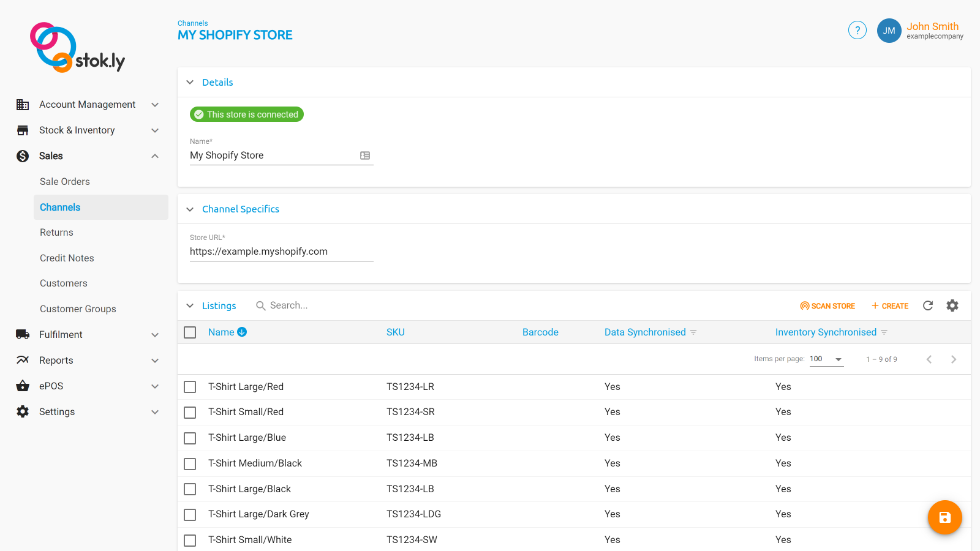Open the Inventory Synchronised filter
The image size is (980, 551).
pos(884,332)
